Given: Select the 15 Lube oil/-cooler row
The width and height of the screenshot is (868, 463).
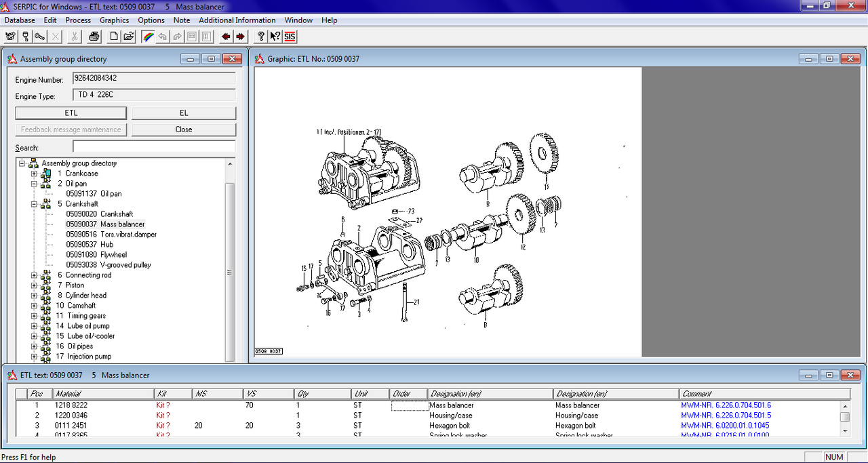Looking at the screenshot, I should click(x=85, y=336).
